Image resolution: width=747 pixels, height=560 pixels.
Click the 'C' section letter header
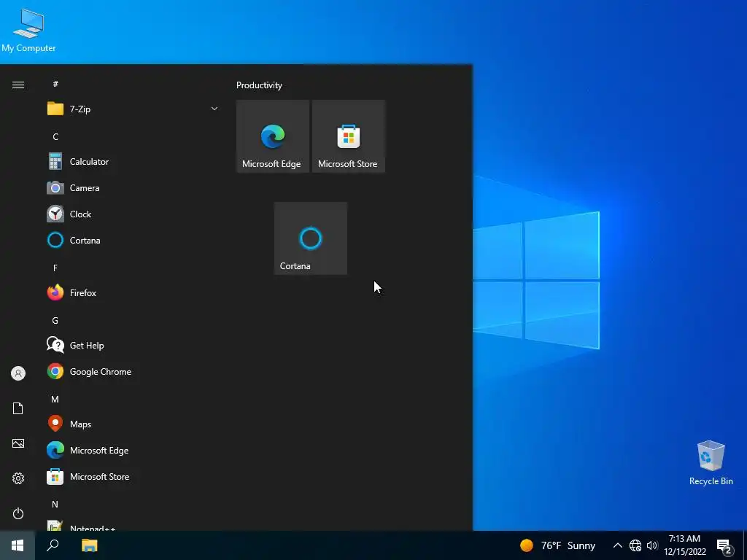click(x=55, y=136)
